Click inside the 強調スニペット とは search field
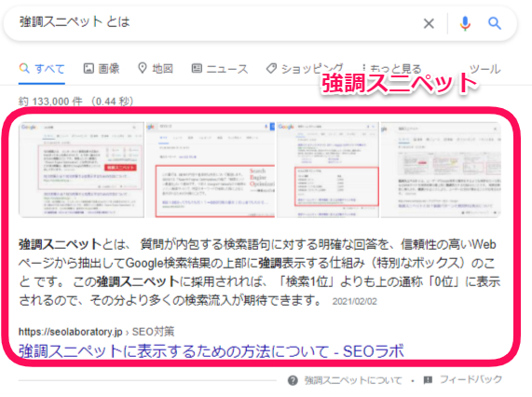Viewport: 532px width, 397px height. 217,22
